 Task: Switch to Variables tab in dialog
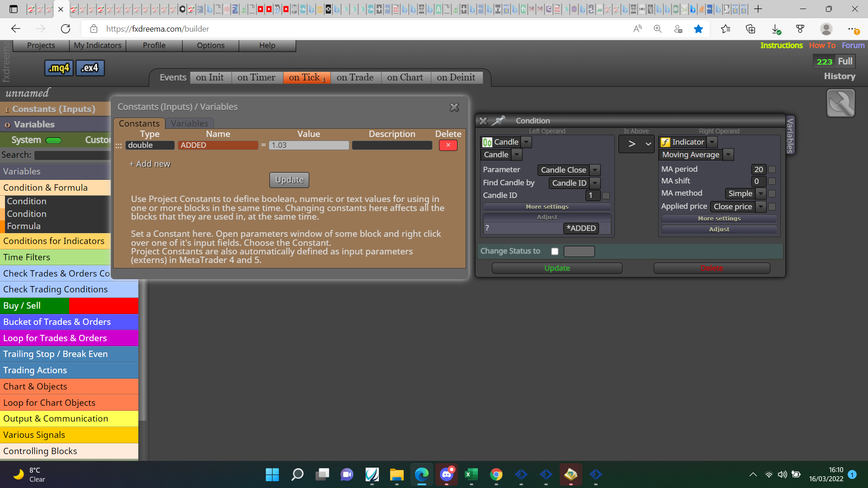(189, 123)
